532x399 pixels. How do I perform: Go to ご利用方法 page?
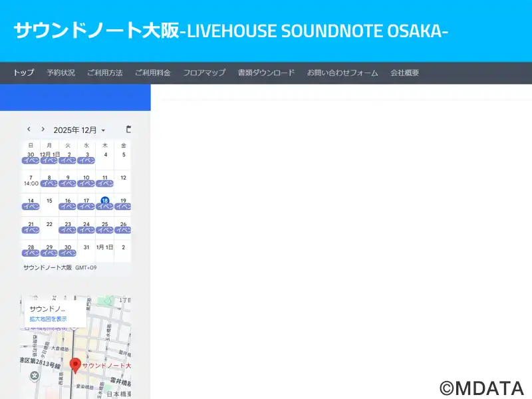pos(104,72)
